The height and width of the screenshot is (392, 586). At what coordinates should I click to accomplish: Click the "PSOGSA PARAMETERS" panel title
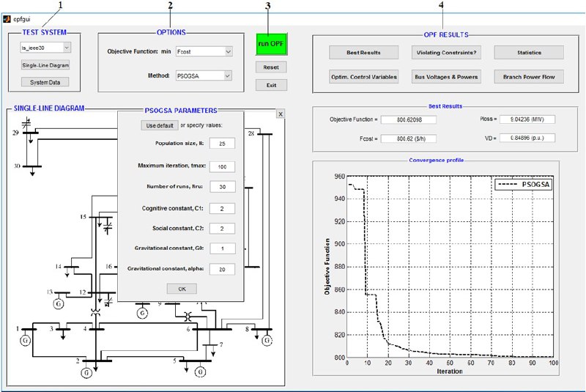pyautogui.click(x=181, y=111)
